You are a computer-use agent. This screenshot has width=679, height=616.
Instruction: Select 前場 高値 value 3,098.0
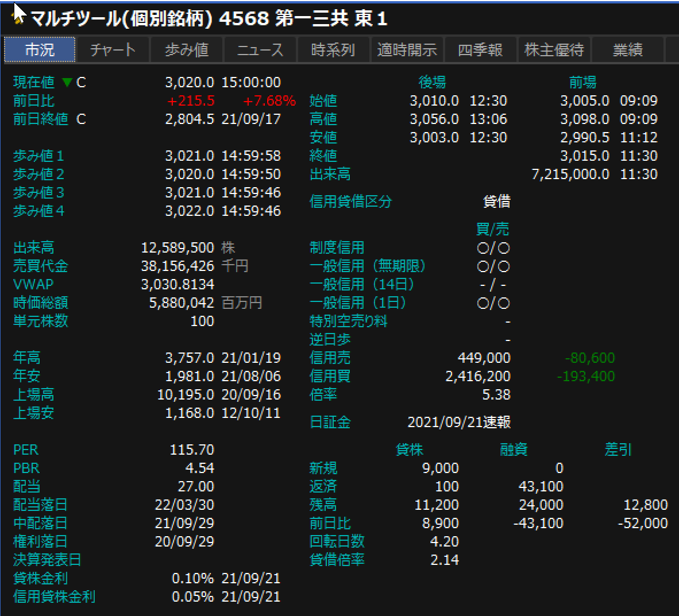coord(585,119)
